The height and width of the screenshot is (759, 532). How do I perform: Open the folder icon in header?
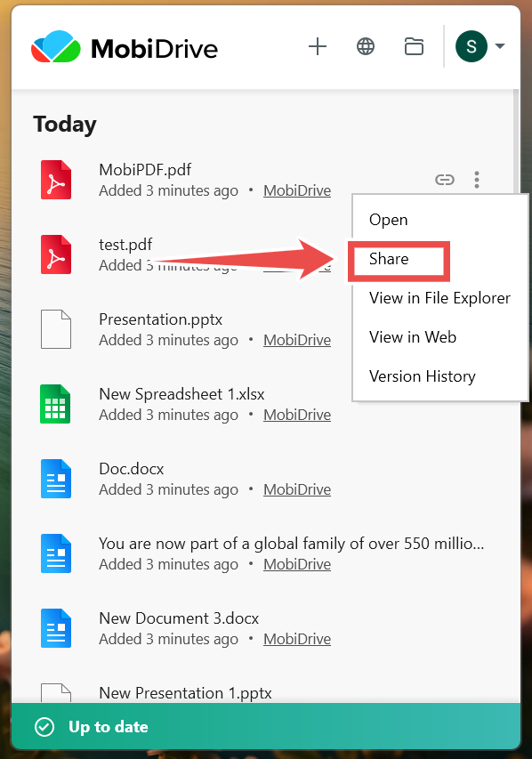[x=414, y=47]
